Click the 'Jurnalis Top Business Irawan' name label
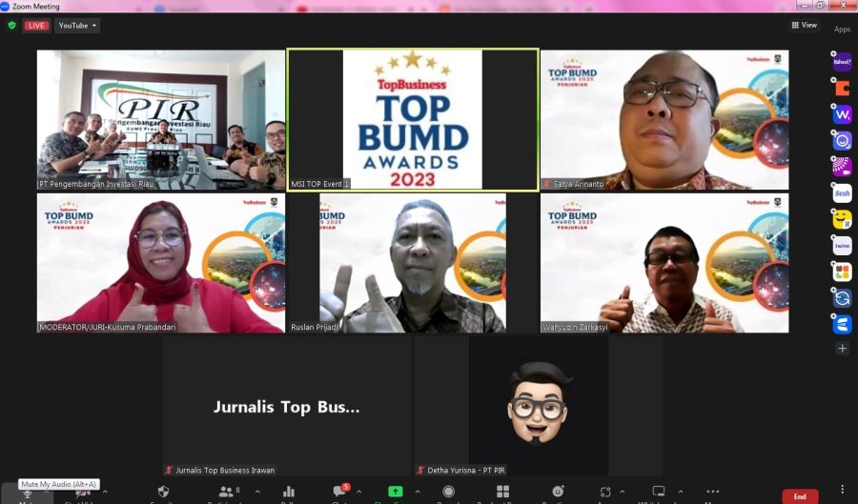 click(225, 470)
